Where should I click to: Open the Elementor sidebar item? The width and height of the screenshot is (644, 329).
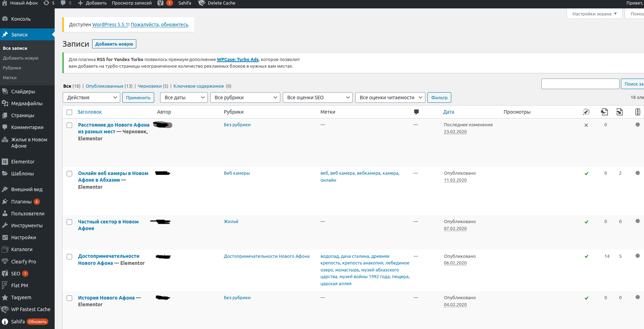click(x=23, y=162)
